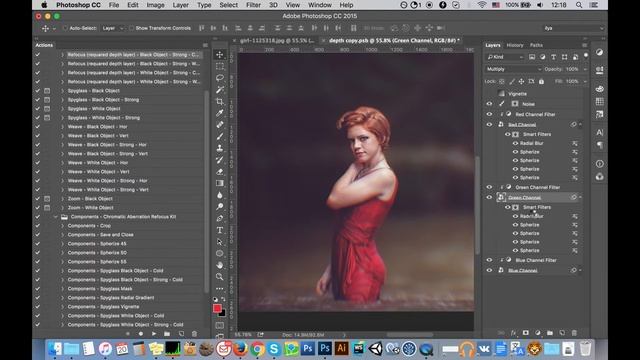Open the Image menu
This screenshot has height=360, width=640.
click(x=155, y=5)
